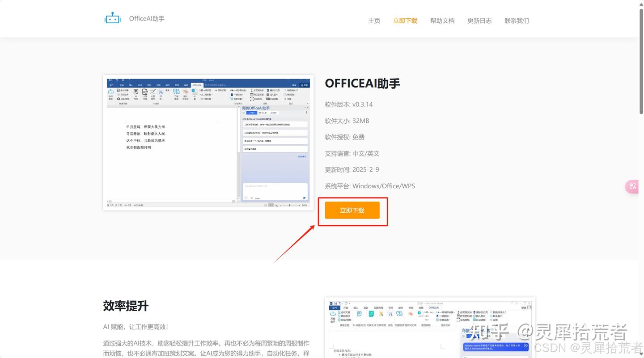The image size is (644, 358).
Task: Open the 更新日志 changelog link
Action: 479,21
